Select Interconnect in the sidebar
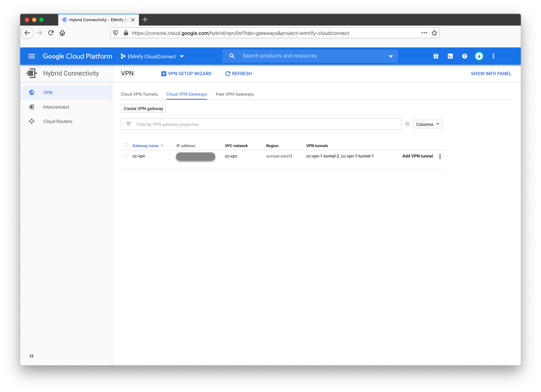This screenshot has height=392, width=541. click(x=56, y=107)
